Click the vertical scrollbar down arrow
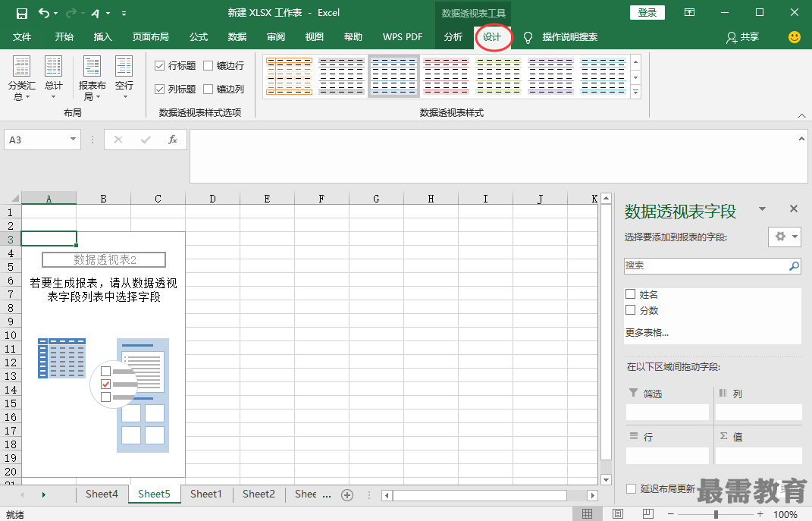 (606, 479)
